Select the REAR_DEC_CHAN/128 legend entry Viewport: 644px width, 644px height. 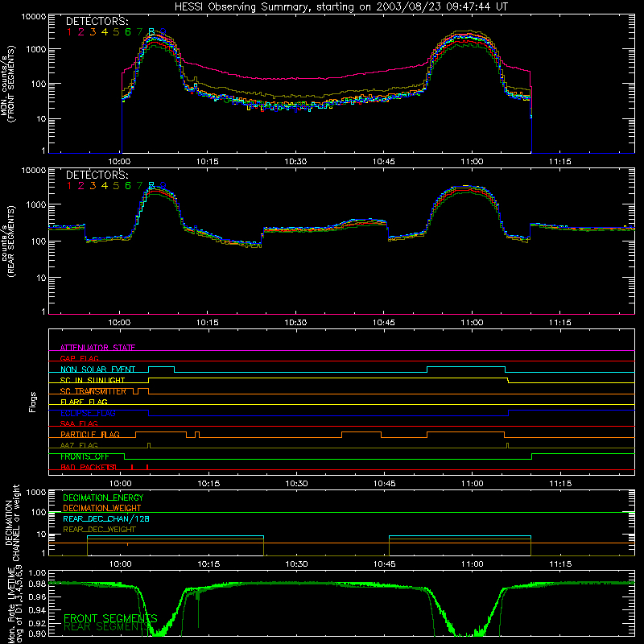[106, 518]
